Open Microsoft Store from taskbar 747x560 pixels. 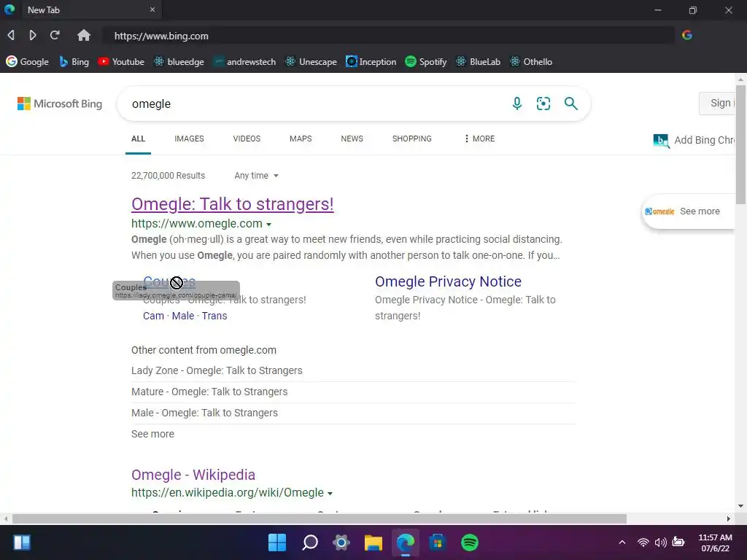[x=438, y=542]
